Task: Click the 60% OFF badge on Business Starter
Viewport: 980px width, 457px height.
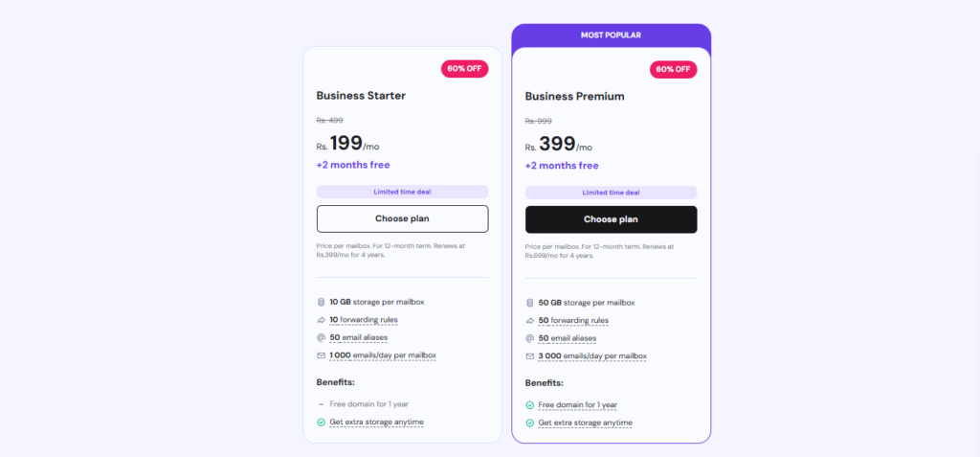Action: point(464,69)
